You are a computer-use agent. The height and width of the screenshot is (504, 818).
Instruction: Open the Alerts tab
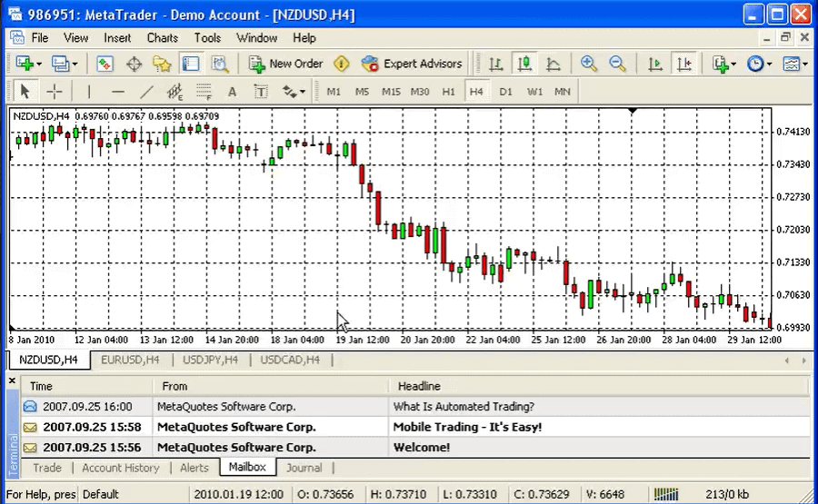[195, 468]
